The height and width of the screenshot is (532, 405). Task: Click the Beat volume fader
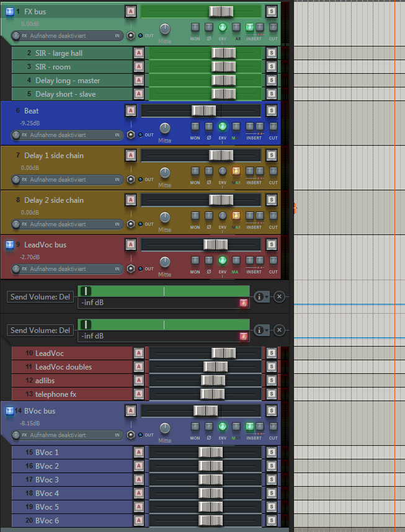203,110
